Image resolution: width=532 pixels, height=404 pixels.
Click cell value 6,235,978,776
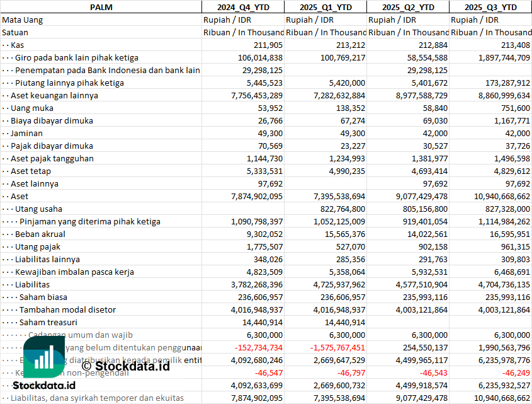coord(504,360)
